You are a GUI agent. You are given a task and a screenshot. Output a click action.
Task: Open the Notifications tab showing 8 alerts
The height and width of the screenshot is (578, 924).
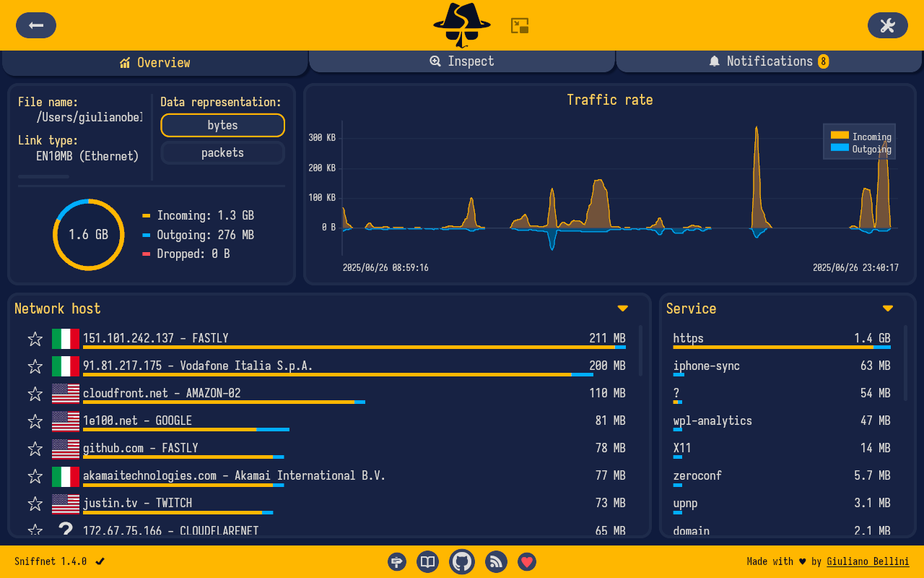tap(768, 61)
